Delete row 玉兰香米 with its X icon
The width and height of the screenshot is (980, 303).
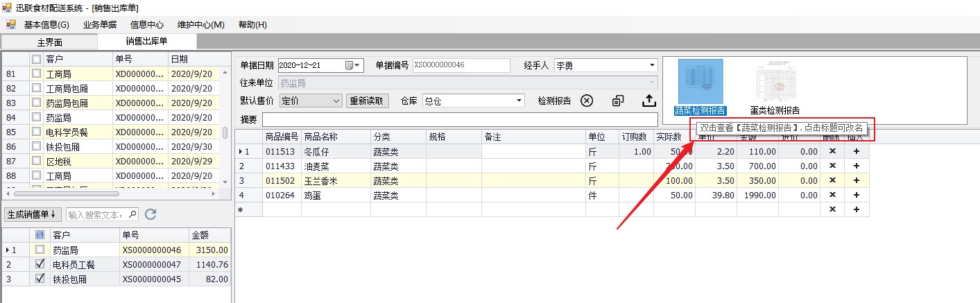point(832,180)
